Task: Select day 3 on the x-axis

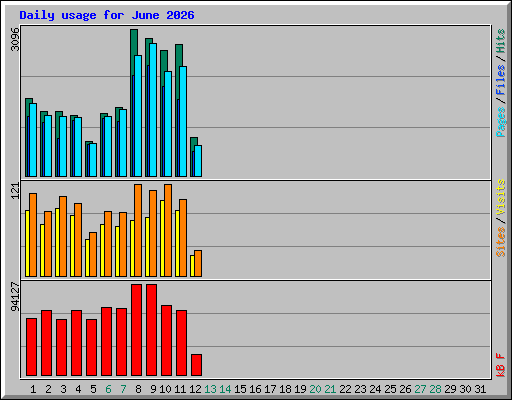Action: pos(63,389)
